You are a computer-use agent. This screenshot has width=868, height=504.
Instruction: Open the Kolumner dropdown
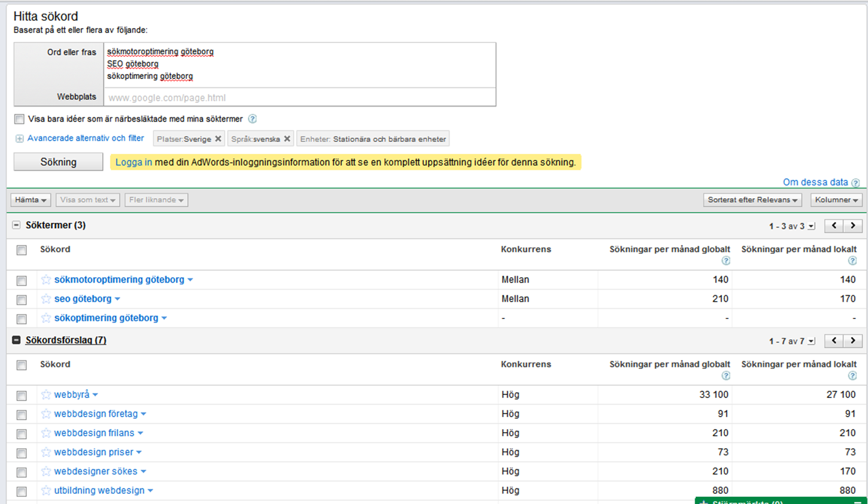[836, 200]
